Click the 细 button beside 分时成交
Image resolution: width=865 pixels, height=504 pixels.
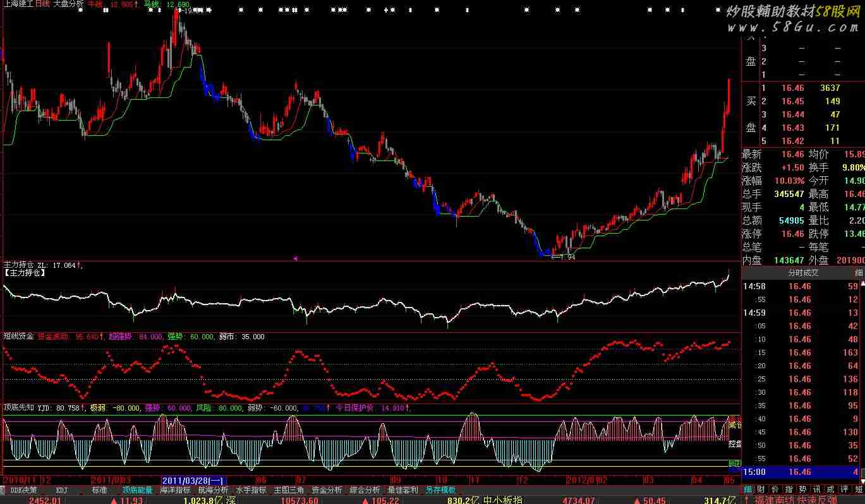859,273
